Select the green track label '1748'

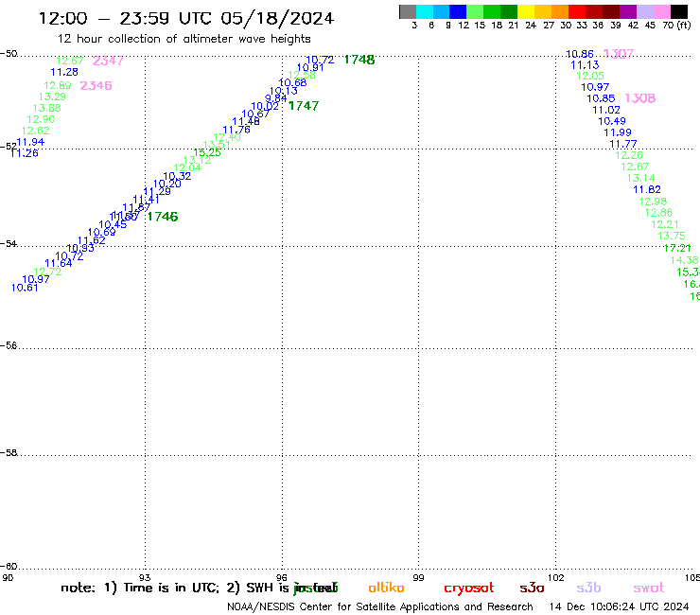359,60
